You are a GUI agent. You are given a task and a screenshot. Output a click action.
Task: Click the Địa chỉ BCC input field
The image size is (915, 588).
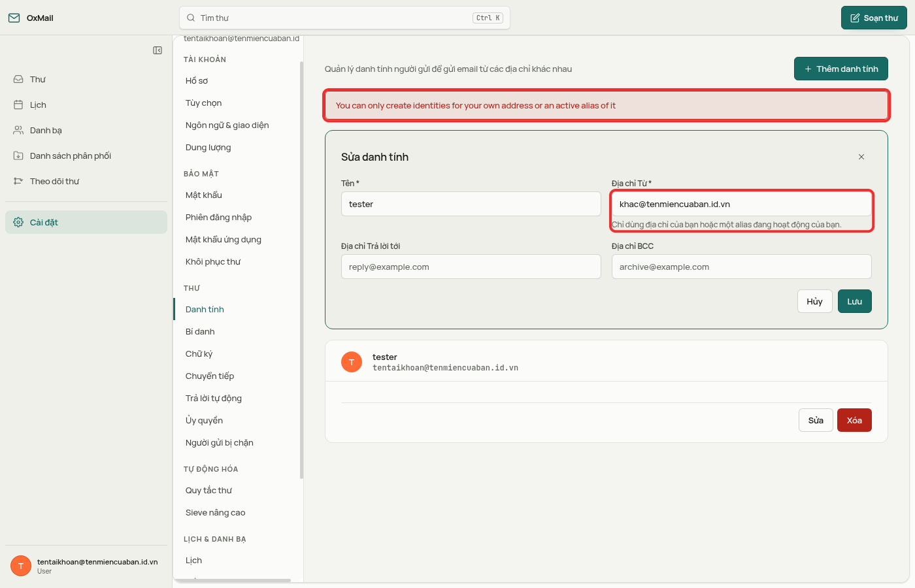click(742, 267)
